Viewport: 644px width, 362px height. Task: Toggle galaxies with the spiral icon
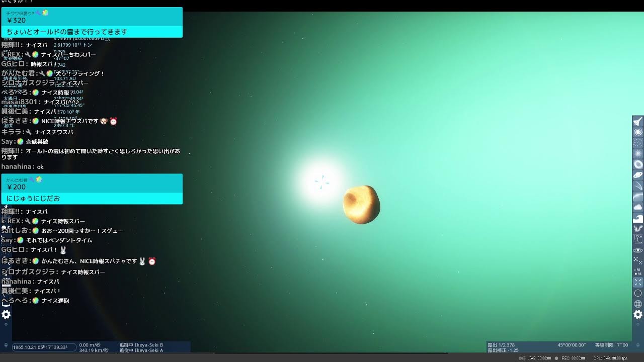point(638,132)
